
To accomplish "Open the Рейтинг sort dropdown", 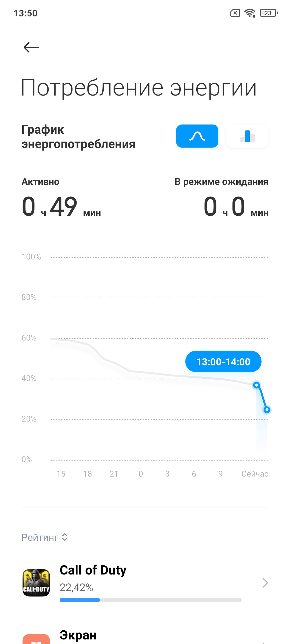I will (x=45, y=537).
